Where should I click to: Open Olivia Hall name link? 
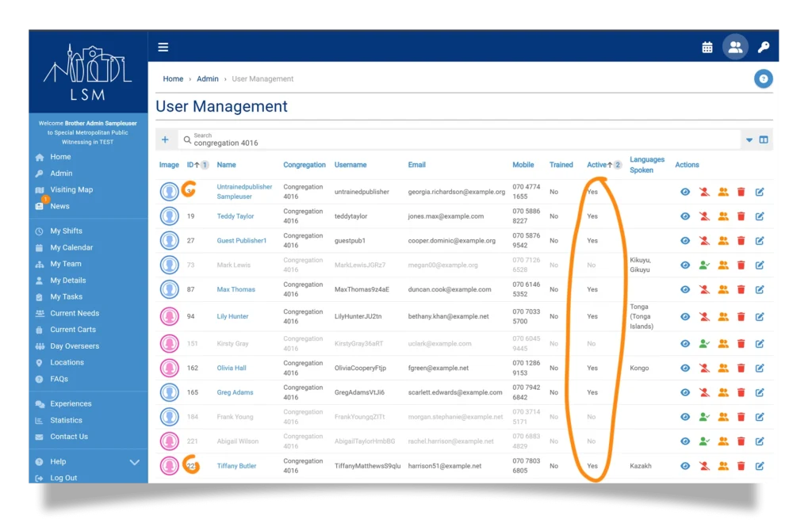(x=232, y=368)
